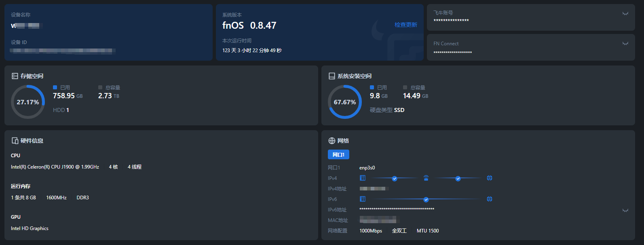This screenshot has height=245, width=644.
Task: Click the 存储空间 storage icon
Action: point(15,76)
